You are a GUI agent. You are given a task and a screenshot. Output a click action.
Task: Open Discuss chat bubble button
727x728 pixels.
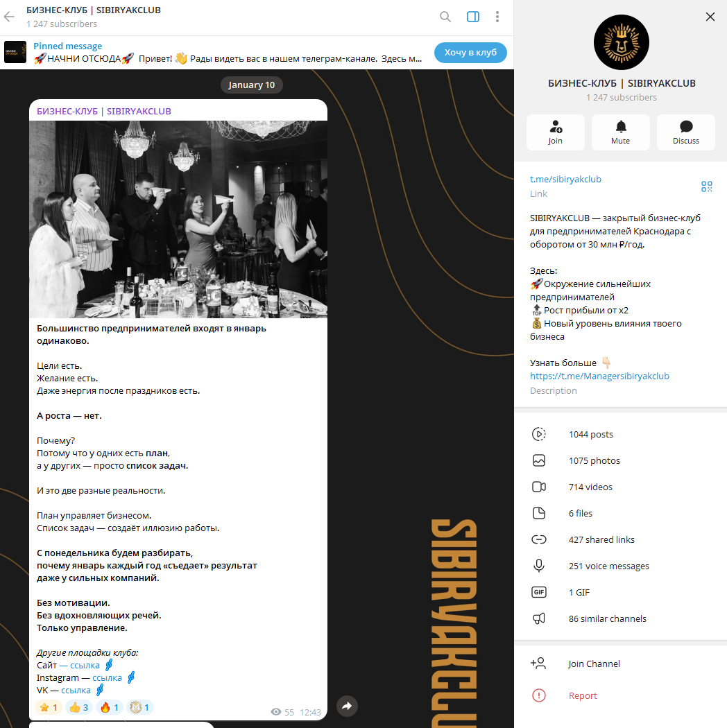tap(685, 132)
